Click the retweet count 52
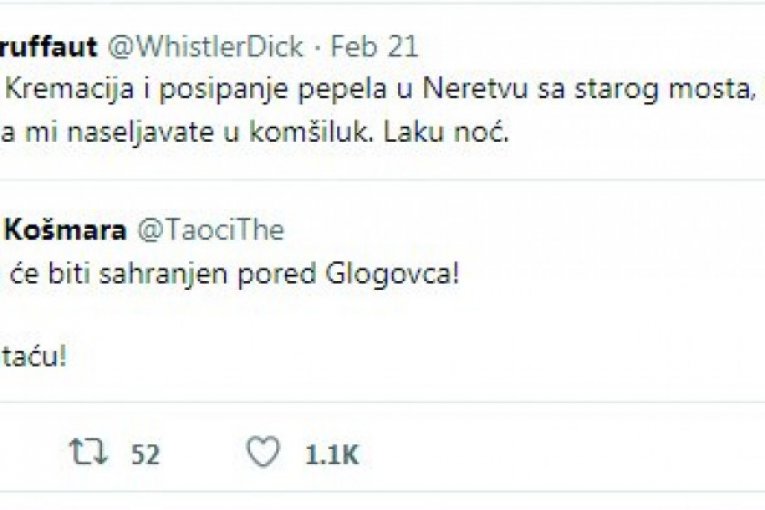 (x=145, y=455)
